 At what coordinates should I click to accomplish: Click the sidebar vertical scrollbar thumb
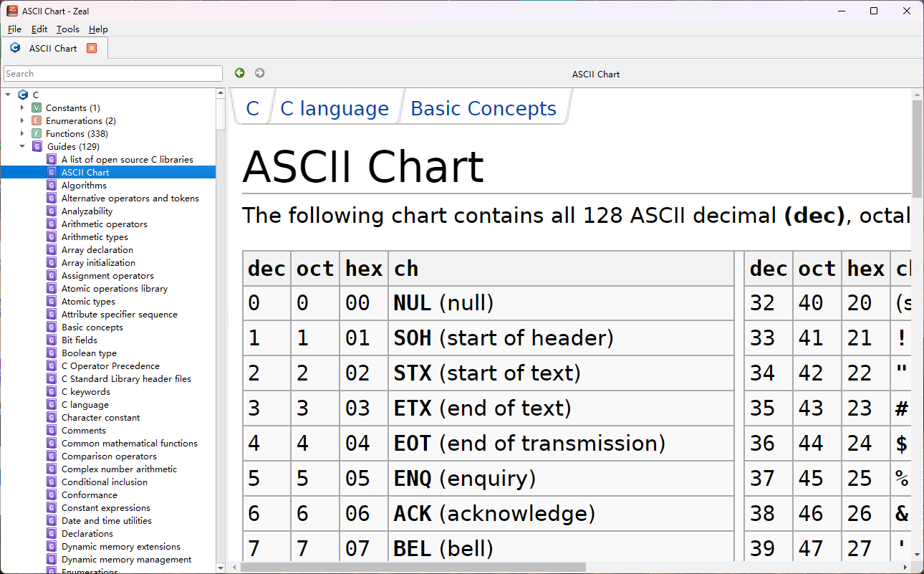[221, 115]
